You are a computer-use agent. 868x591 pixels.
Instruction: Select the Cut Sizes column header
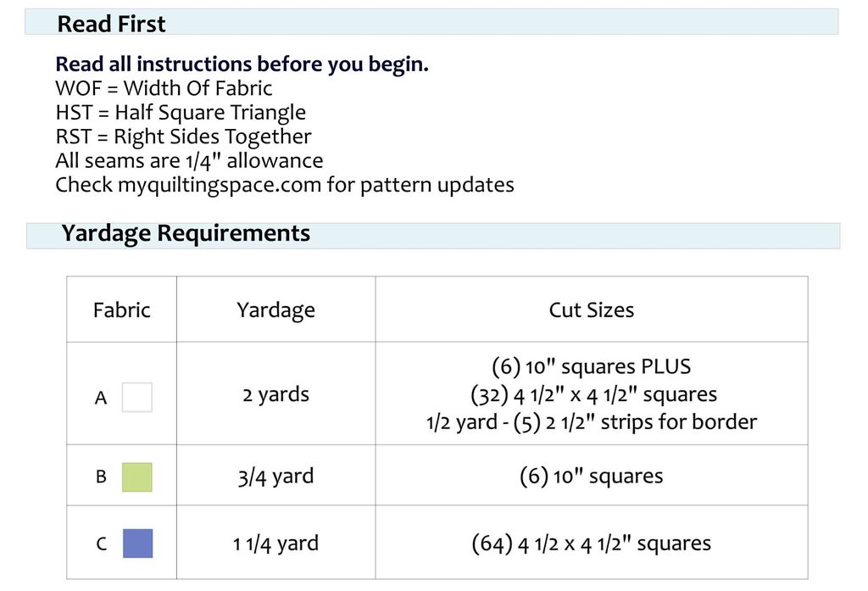coord(591,309)
